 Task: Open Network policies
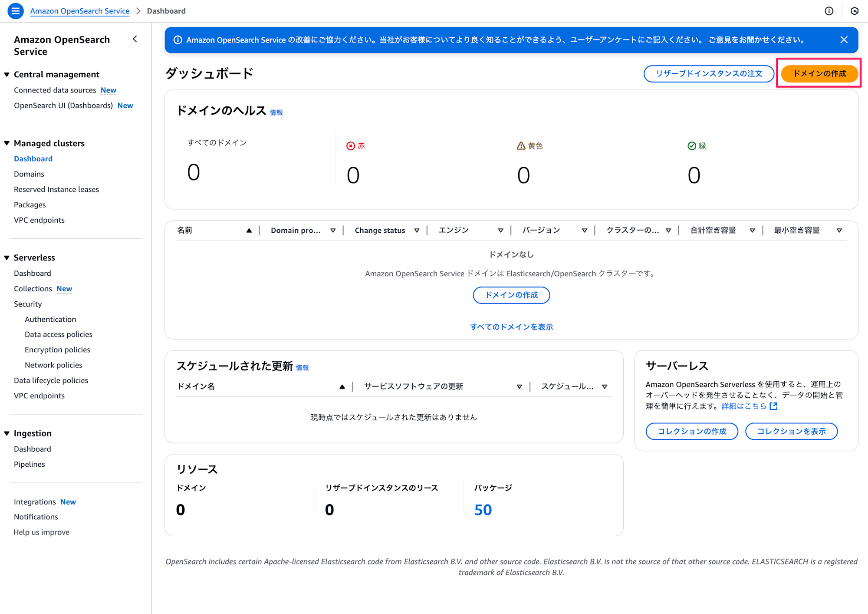click(x=53, y=365)
